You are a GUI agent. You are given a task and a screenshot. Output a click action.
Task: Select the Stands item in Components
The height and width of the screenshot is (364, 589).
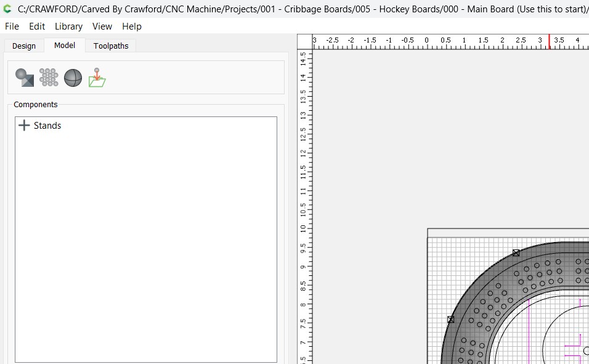click(x=47, y=126)
